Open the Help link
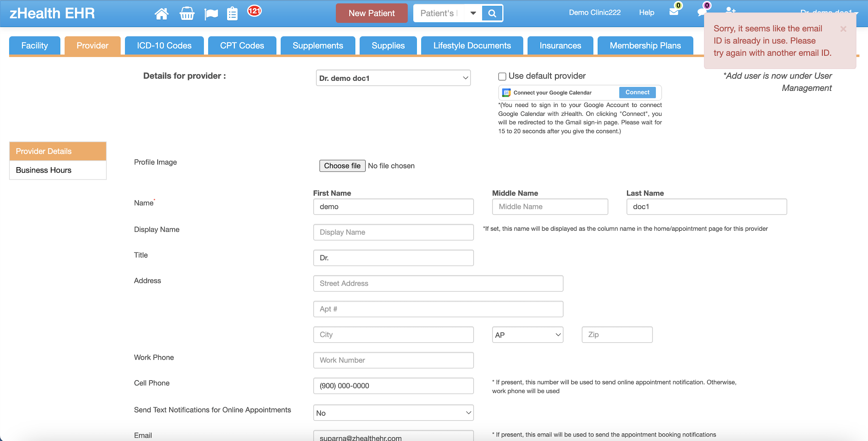This screenshot has height=441, width=868. [x=646, y=12]
